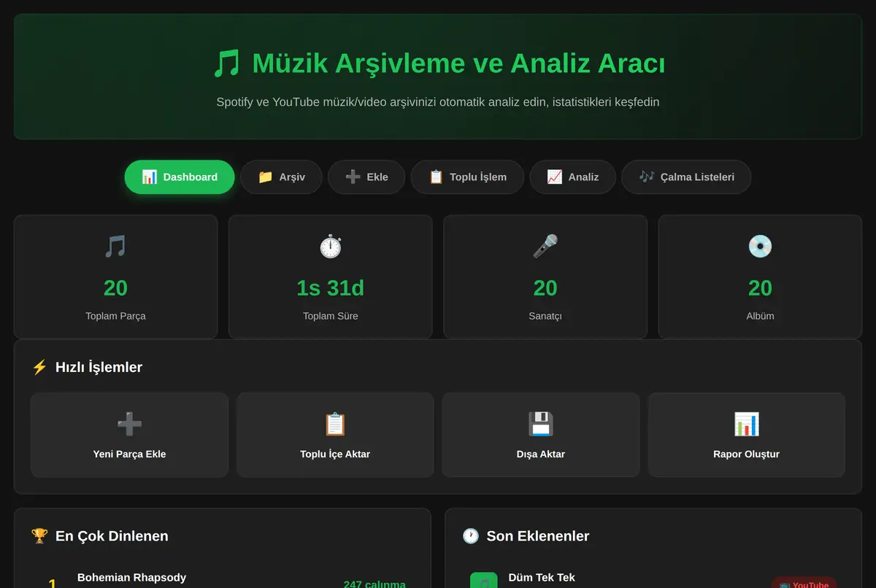The width and height of the screenshot is (876, 588).
Task: Click the Toplam Süre label
Action: point(331,316)
